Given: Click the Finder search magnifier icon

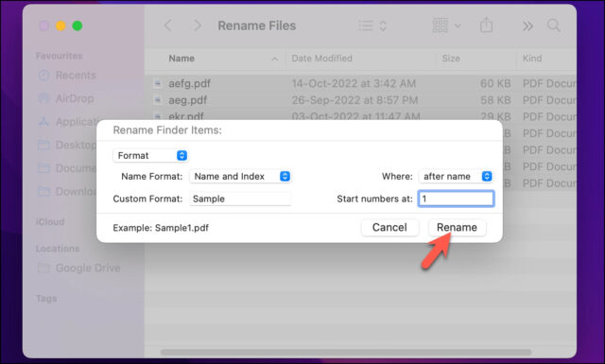Looking at the screenshot, I should 554,26.
